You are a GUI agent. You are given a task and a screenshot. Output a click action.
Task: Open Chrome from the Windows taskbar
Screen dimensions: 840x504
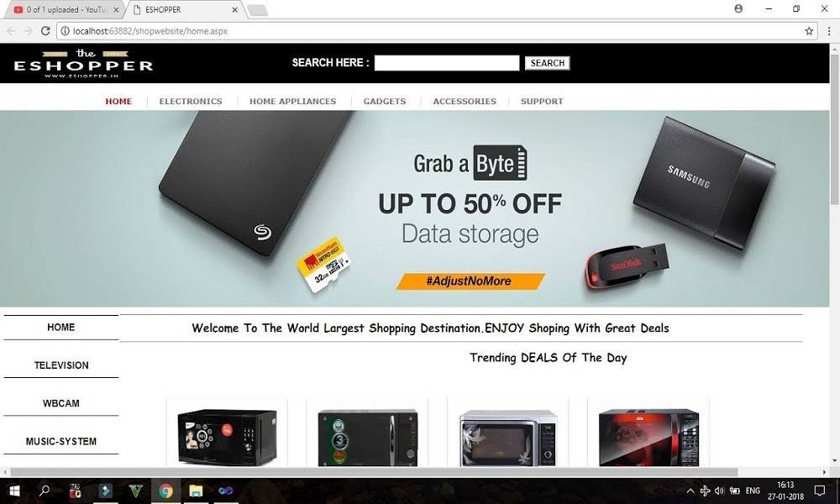[x=165, y=491]
